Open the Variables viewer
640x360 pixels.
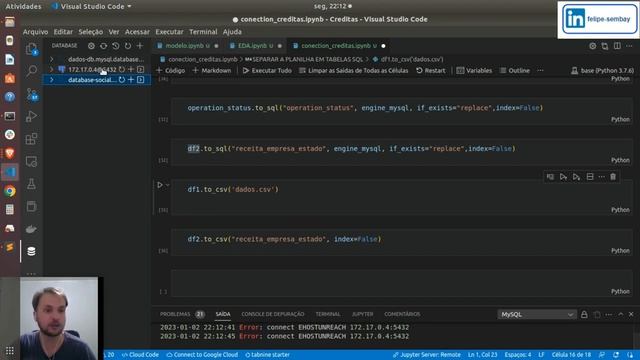474,70
